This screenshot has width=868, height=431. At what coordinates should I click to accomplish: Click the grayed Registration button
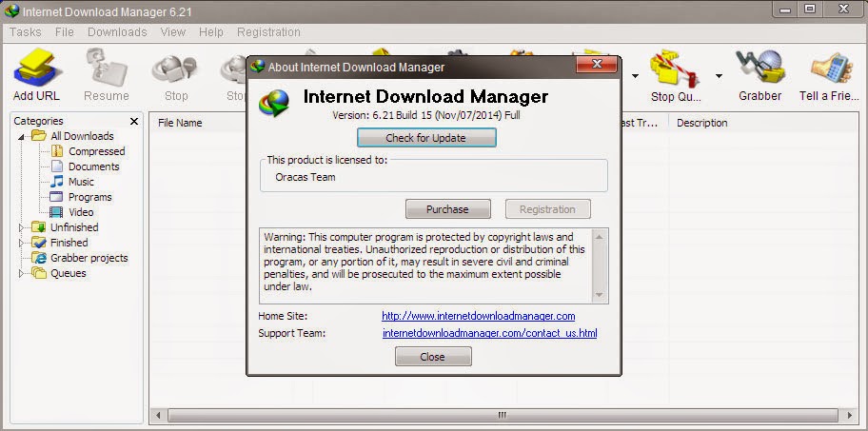click(547, 209)
